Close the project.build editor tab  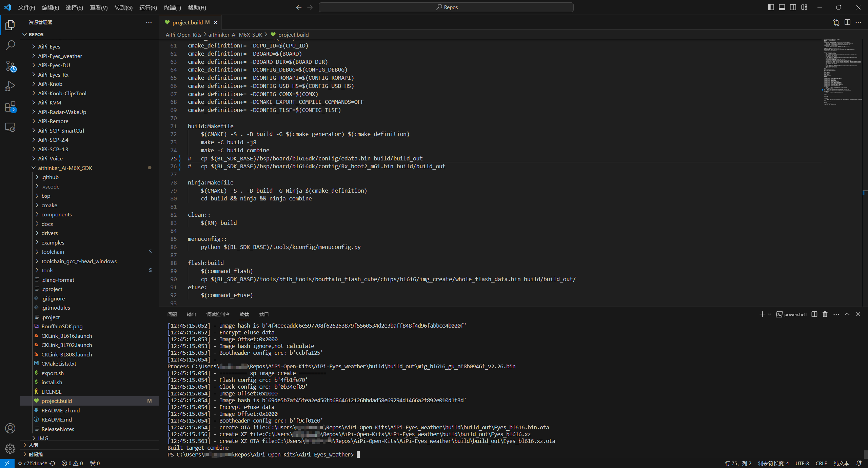coord(216,22)
